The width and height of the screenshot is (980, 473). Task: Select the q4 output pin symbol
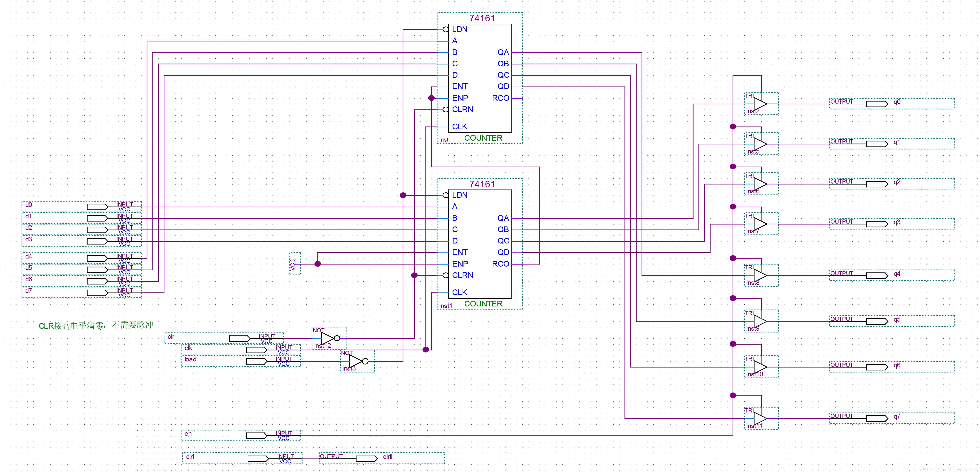click(x=892, y=275)
